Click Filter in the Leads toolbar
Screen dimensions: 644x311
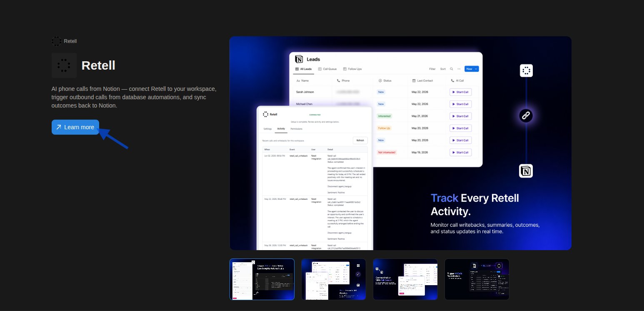(x=432, y=69)
